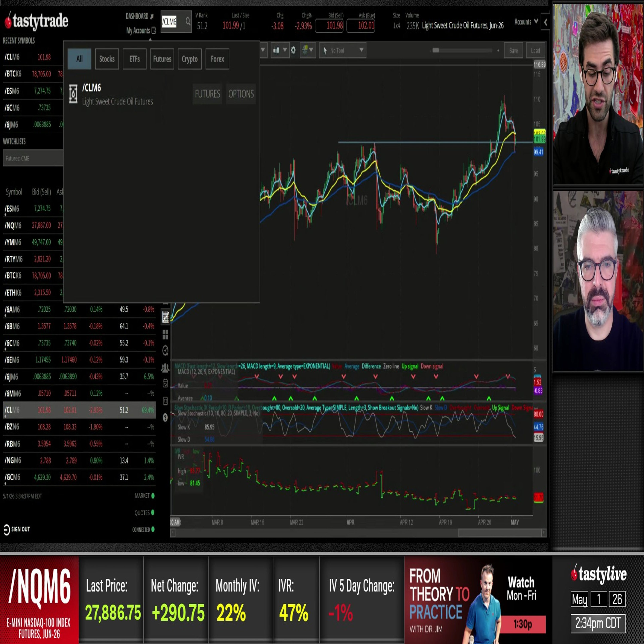The image size is (644, 644).
Task: Select the /NQM6 watchlist row
Action: tap(33, 226)
